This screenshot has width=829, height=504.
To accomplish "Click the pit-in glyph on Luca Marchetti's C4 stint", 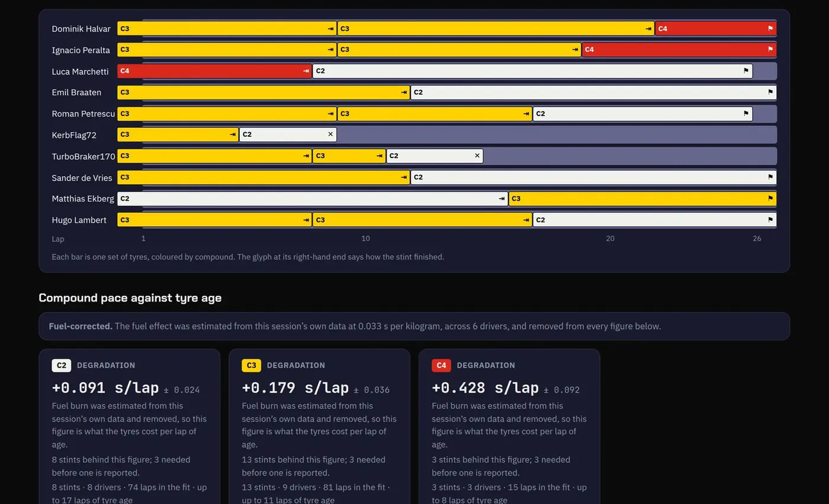I will pos(306,71).
